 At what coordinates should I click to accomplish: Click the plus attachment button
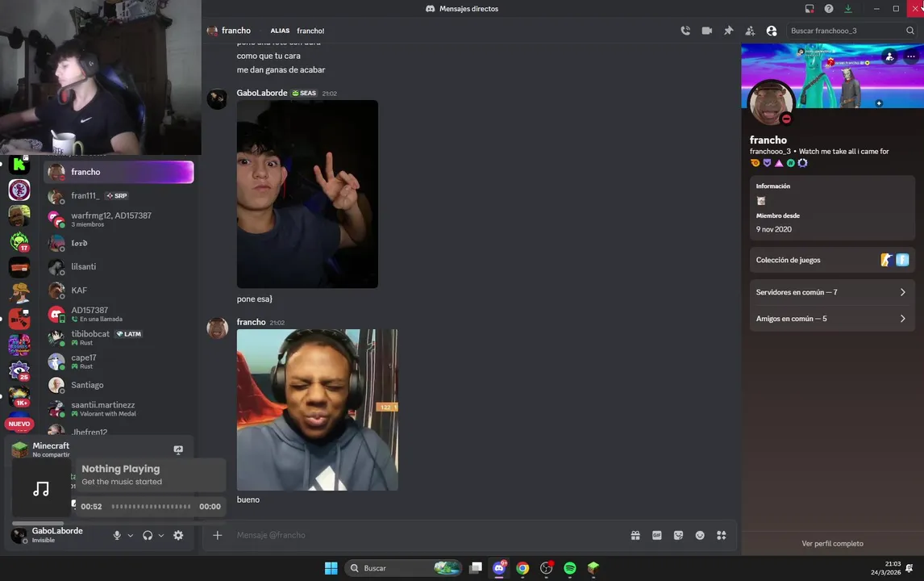tap(217, 535)
